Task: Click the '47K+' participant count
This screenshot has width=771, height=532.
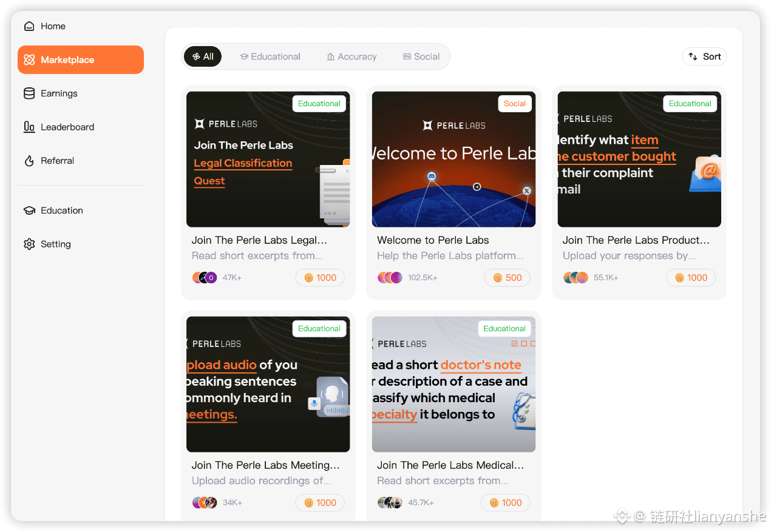Action: point(233,278)
